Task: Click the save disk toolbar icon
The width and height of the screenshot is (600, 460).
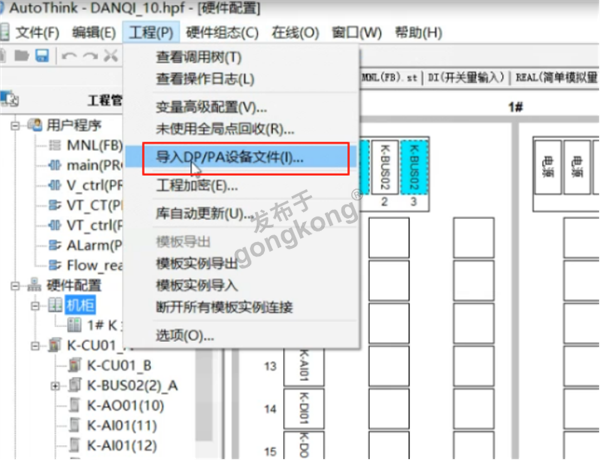Action: click(42, 56)
